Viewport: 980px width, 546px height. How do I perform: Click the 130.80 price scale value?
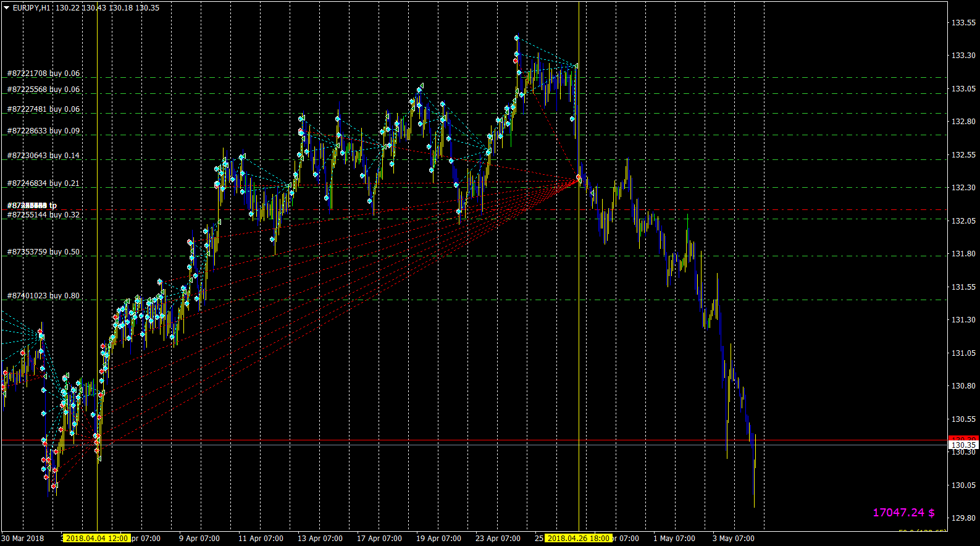[963, 386]
